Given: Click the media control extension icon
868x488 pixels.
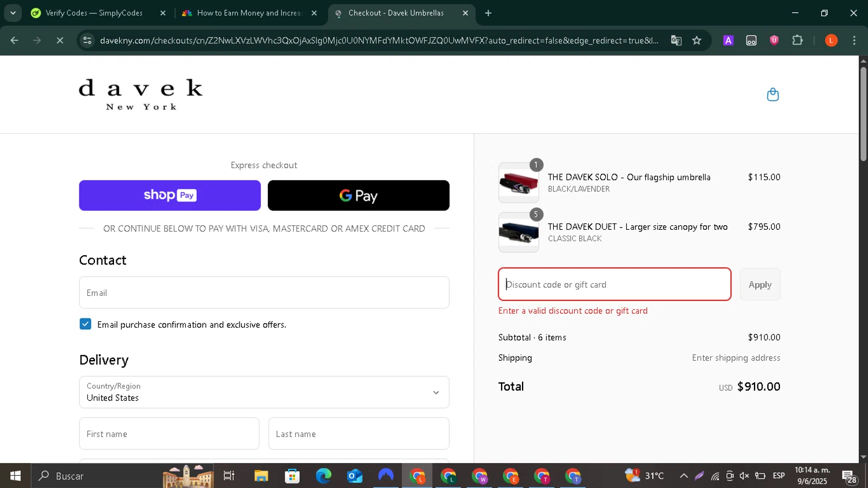Looking at the screenshot, I should point(751,41).
